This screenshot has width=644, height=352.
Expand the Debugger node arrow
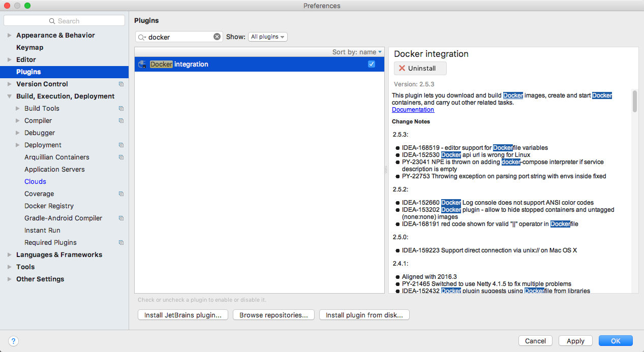tap(17, 133)
